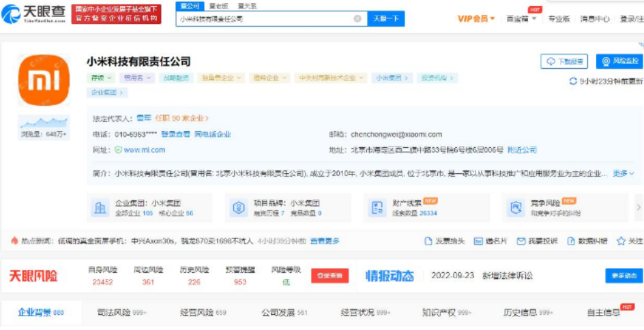Click the 企业集团 building icon
644x330 pixels.
click(x=100, y=208)
